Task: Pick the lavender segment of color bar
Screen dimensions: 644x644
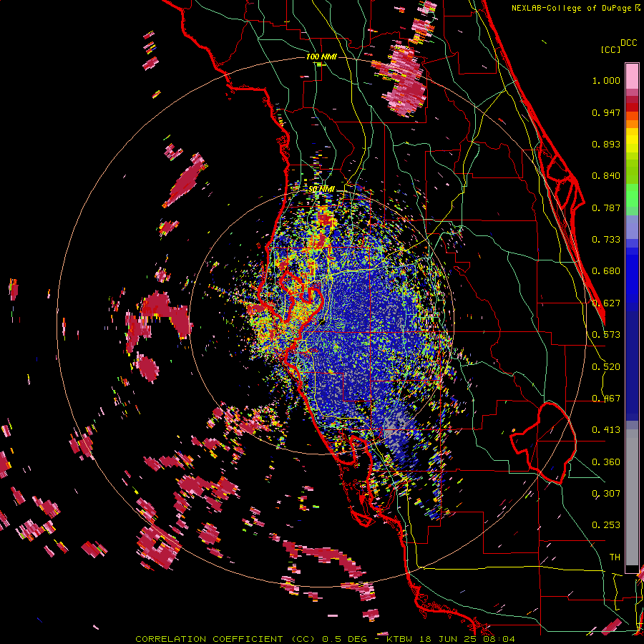Action: [x=632, y=227]
